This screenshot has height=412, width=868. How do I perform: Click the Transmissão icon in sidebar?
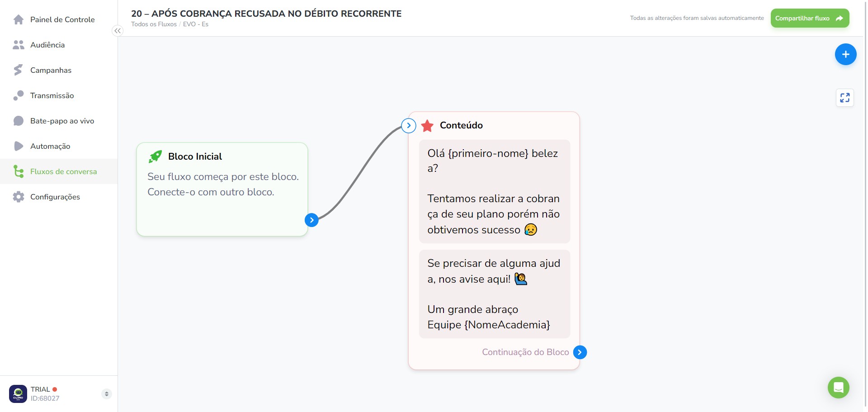click(x=19, y=95)
